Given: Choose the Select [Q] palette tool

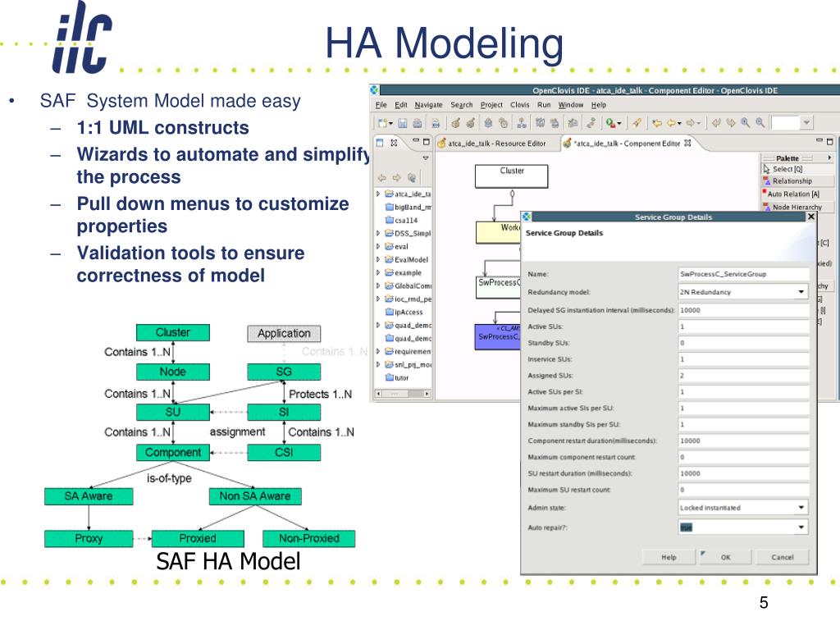Looking at the screenshot, I should point(797,169).
